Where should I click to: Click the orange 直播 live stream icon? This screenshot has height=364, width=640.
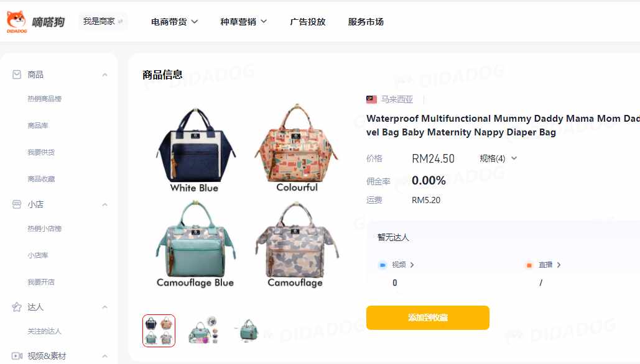pyautogui.click(x=529, y=265)
